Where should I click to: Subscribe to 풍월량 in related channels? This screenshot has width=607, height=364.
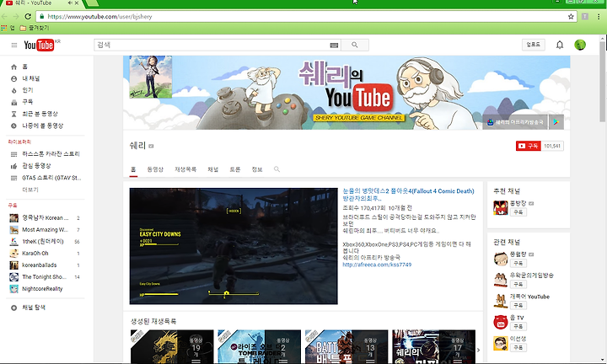[x=518, y=263]
